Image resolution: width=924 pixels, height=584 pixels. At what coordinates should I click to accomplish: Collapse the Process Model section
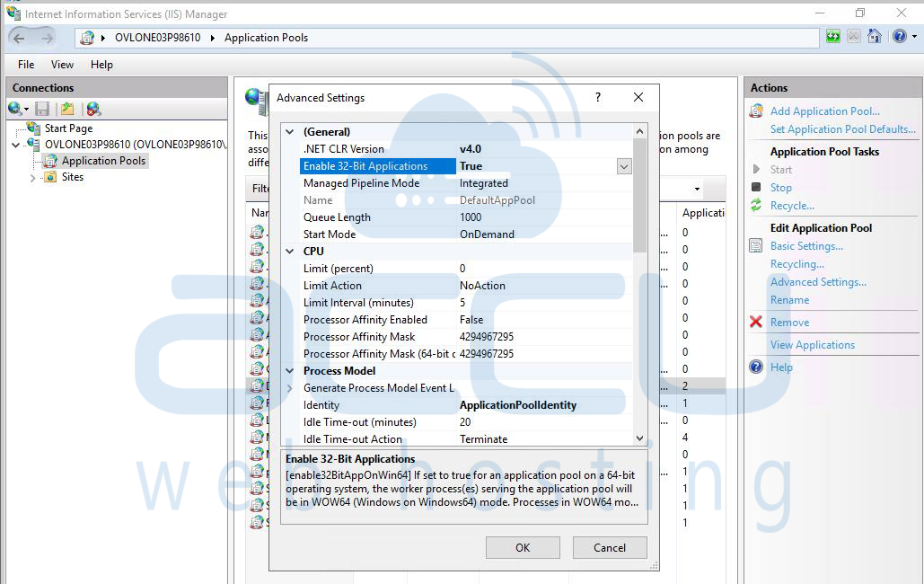click(290, 371)
